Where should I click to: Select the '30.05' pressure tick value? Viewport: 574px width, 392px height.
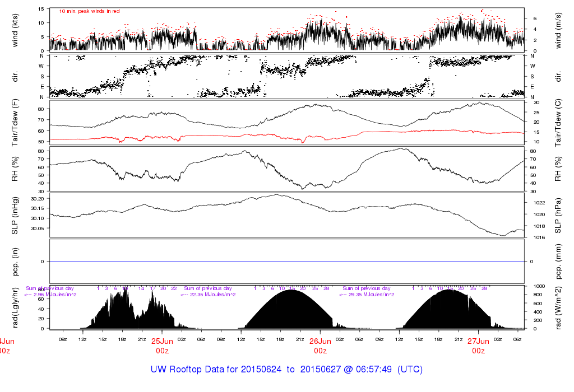38,228
